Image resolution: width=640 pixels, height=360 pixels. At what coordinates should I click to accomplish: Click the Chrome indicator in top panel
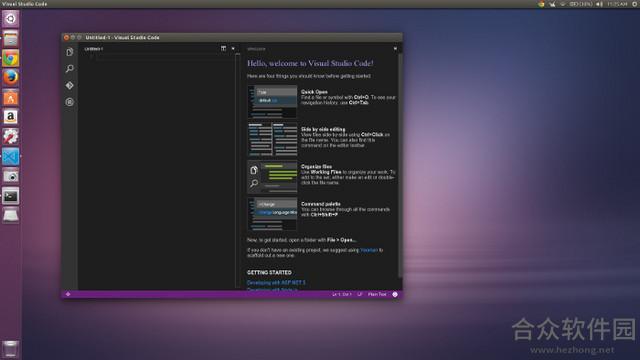click(541, 4)
